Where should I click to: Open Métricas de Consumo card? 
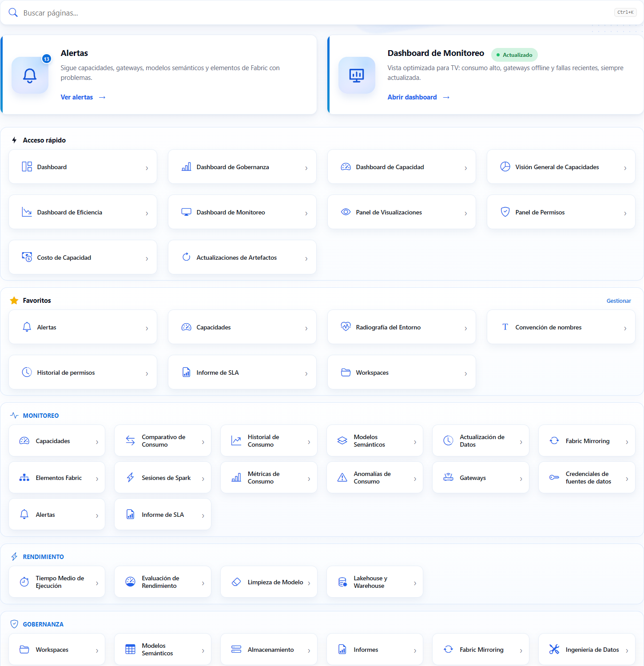[x=269, y=477]
